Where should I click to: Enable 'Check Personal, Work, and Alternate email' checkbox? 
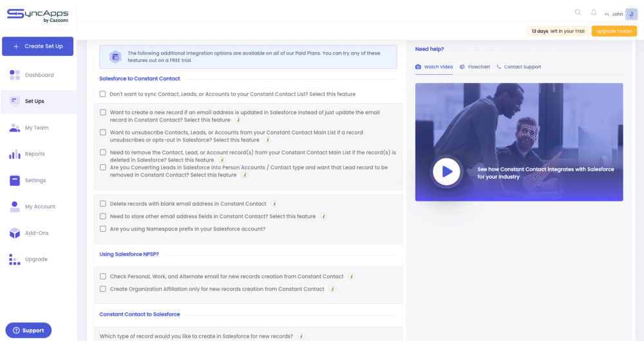[103, 276]
